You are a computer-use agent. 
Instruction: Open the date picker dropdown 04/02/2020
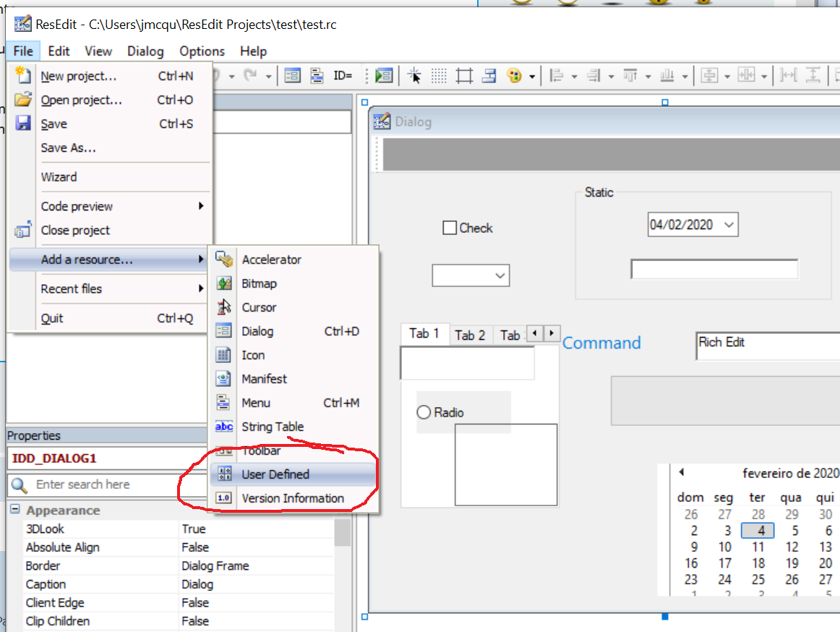pyautogui.click(x=729, y=225)
